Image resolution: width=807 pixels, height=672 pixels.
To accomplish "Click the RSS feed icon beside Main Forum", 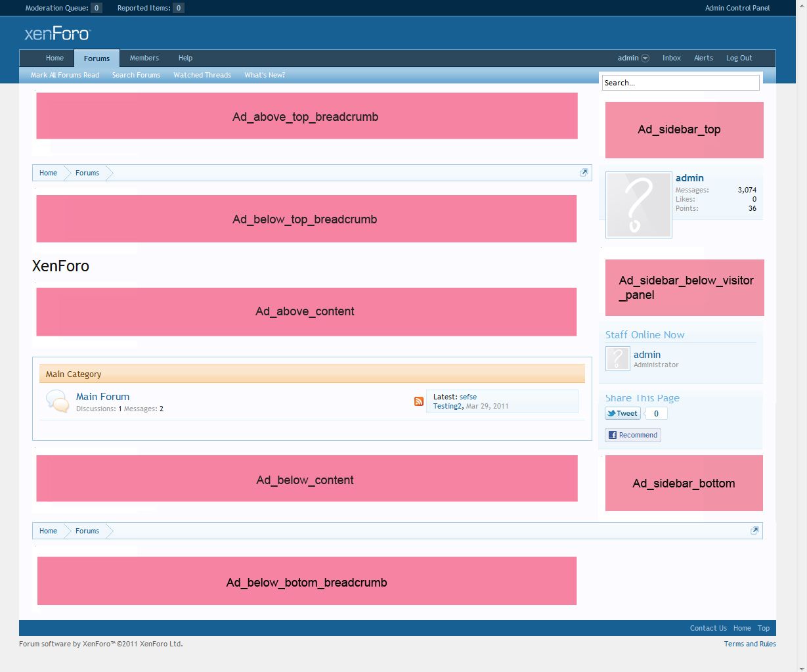I will pyautogui.click(x=418, y=401).
